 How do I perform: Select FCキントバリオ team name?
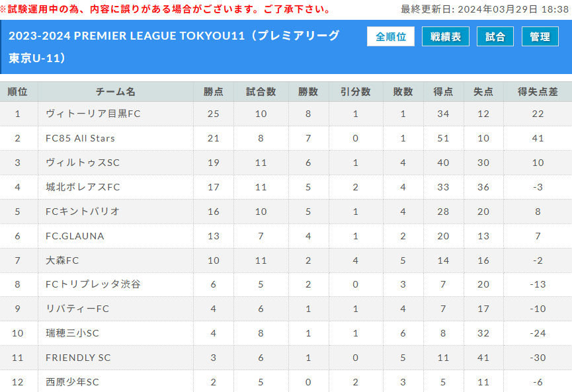83,212
